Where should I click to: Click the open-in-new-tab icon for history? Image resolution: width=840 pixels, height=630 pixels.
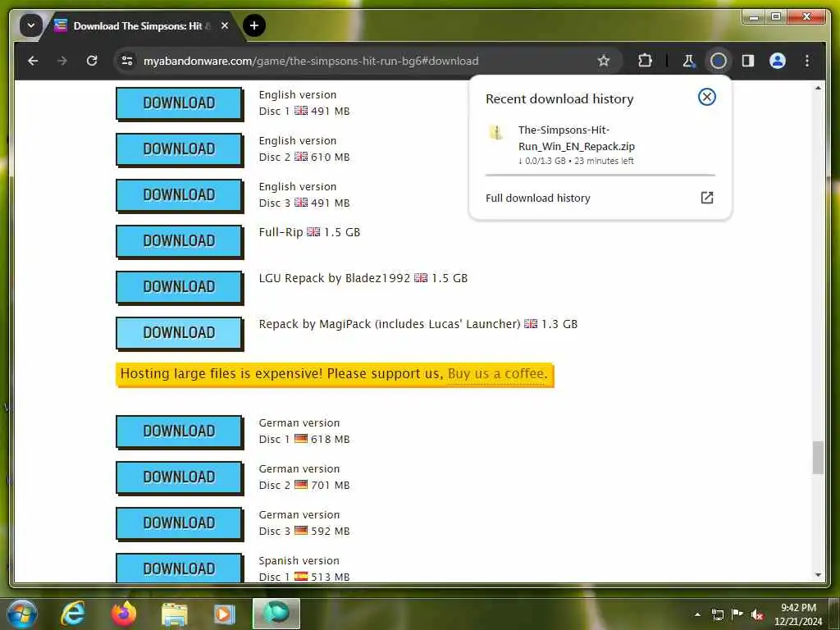coord(706,198)
